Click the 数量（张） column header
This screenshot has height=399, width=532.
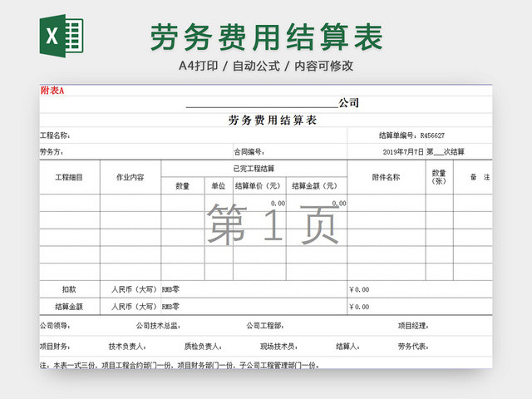coord(439,177)
